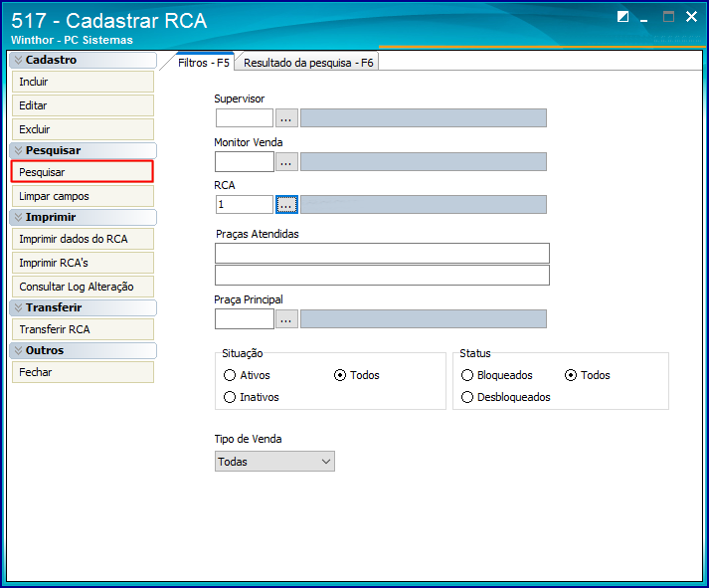Click Transferir RCA button
This screenshot has width=709, height=588.
[x=83, y=329]
